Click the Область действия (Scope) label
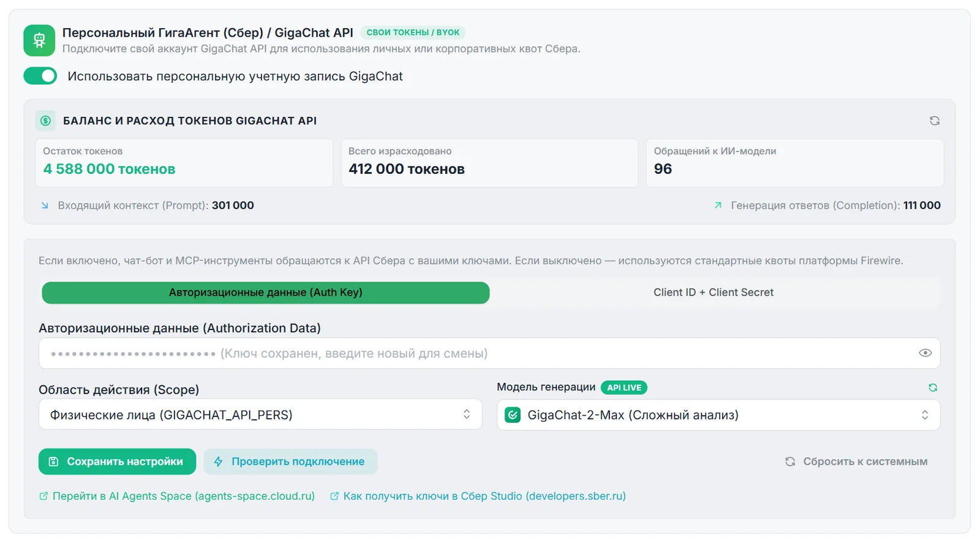 click(119, 390)
